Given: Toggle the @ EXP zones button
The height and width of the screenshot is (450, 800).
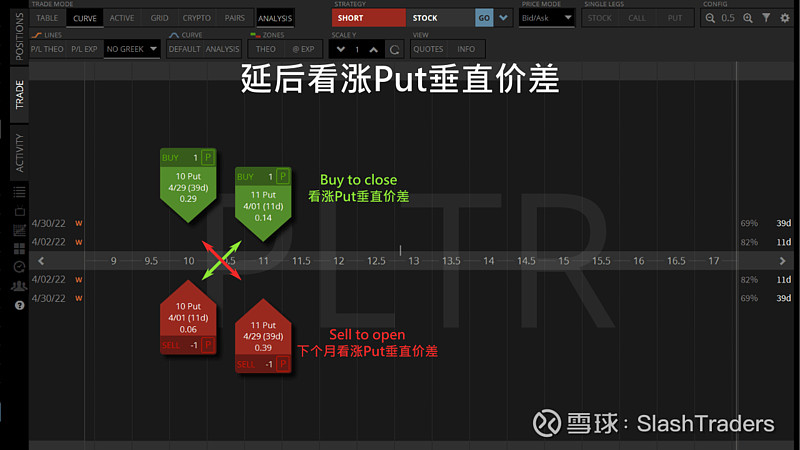Looking at the screenshot, I should point(303,49).
